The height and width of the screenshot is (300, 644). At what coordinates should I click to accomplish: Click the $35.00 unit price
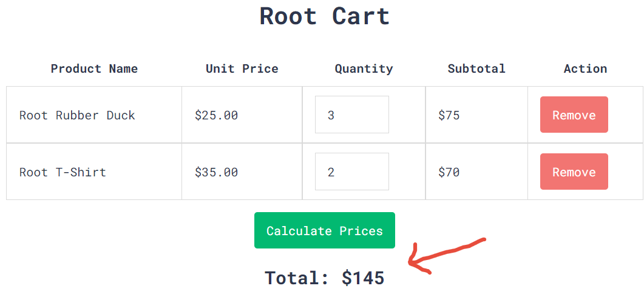click(216, 172)
